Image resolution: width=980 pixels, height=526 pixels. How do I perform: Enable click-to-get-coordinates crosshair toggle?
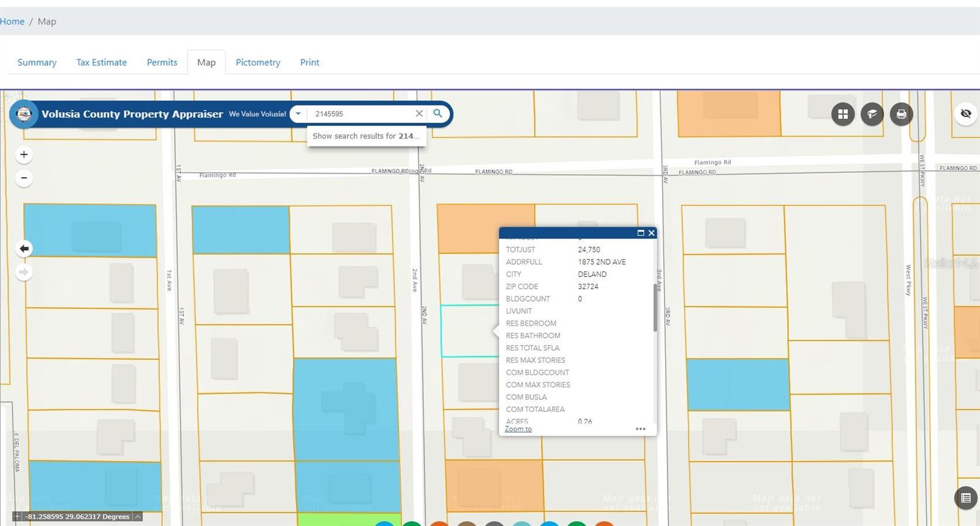pyautogui.click(x=17, y=517)
